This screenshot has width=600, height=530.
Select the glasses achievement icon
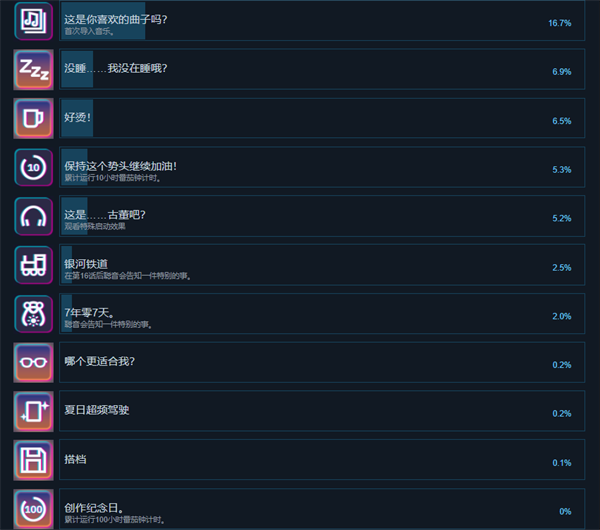[x=33, y=362]
